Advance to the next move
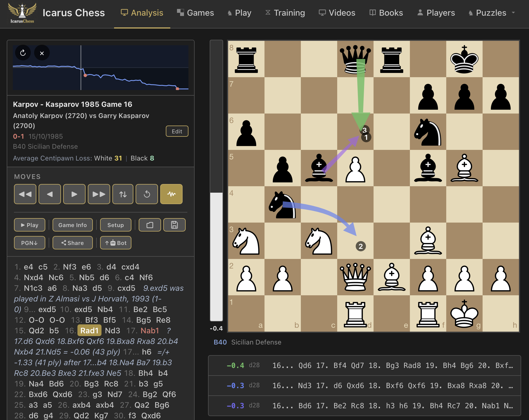This screenshot has height=420, width=529. coord(74,194)
